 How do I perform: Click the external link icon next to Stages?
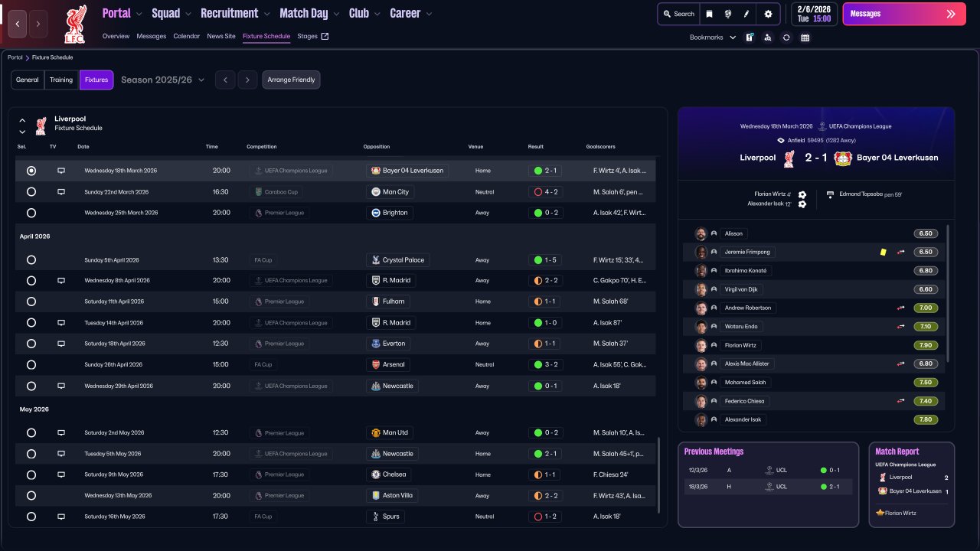click(x=325, y=36)
